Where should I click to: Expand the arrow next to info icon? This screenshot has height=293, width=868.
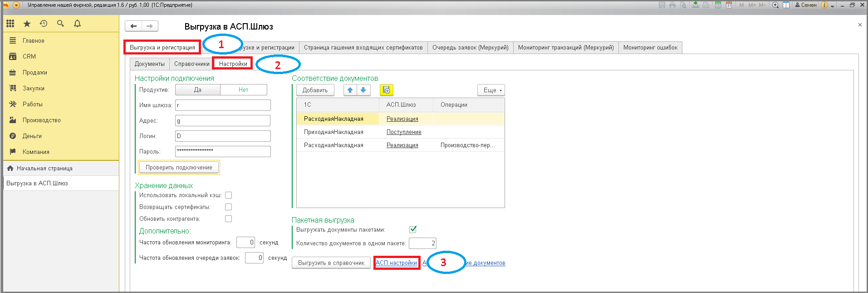click(x=832, y=6)
